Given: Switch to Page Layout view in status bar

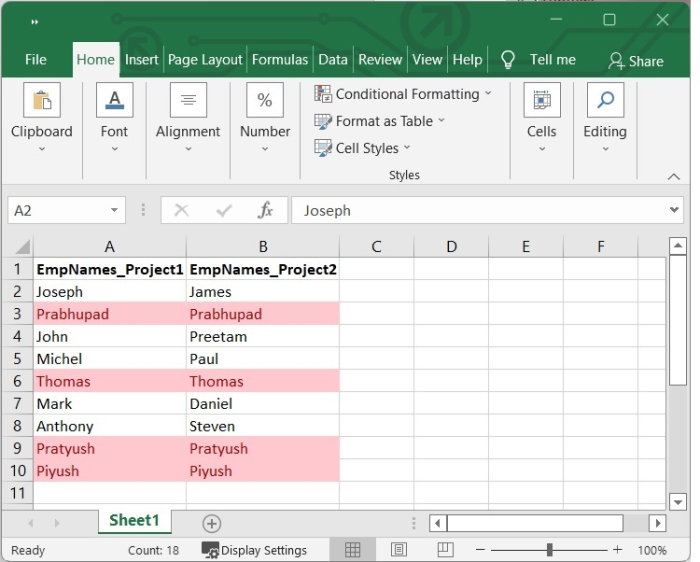Looking at the screenshot, I should [399, 550].
